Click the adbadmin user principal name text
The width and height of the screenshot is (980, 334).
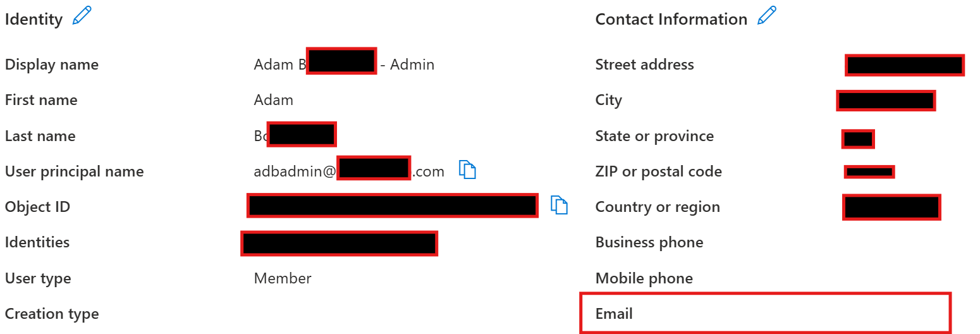click(x=294, y=171)
